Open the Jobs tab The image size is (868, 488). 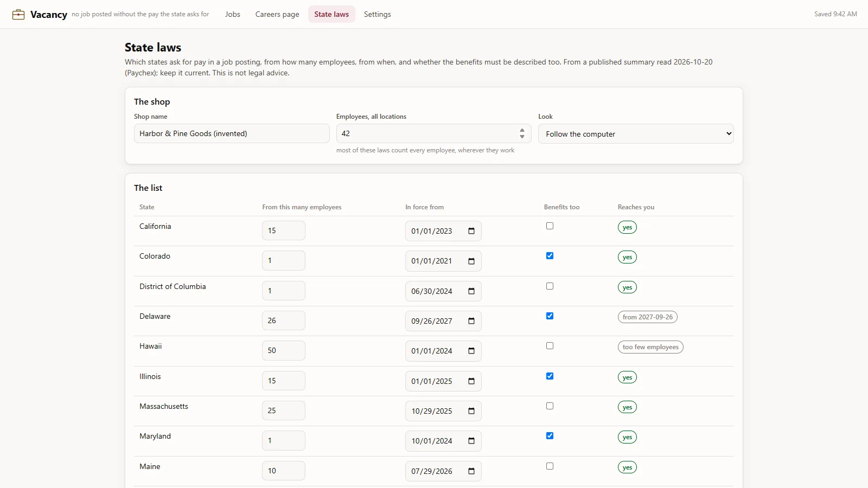(233, 14)
